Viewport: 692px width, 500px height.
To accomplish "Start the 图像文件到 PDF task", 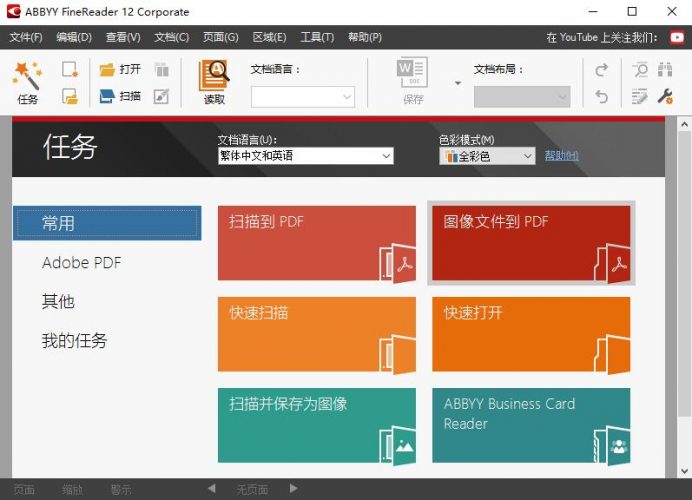I will [x=531, y=243].
